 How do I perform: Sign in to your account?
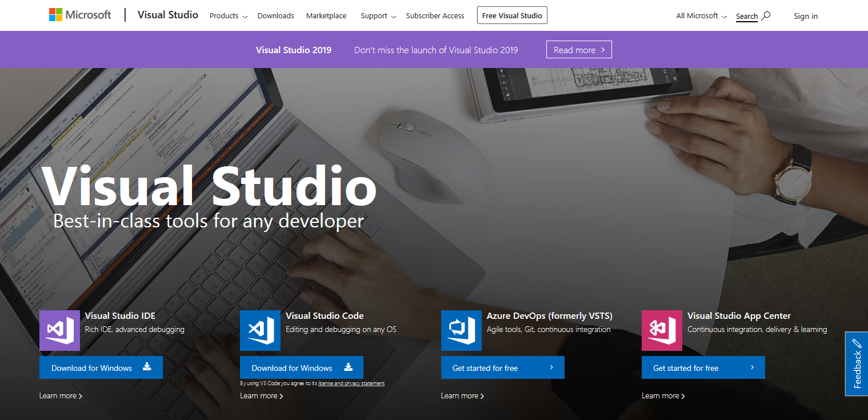[x=806, y=15]
